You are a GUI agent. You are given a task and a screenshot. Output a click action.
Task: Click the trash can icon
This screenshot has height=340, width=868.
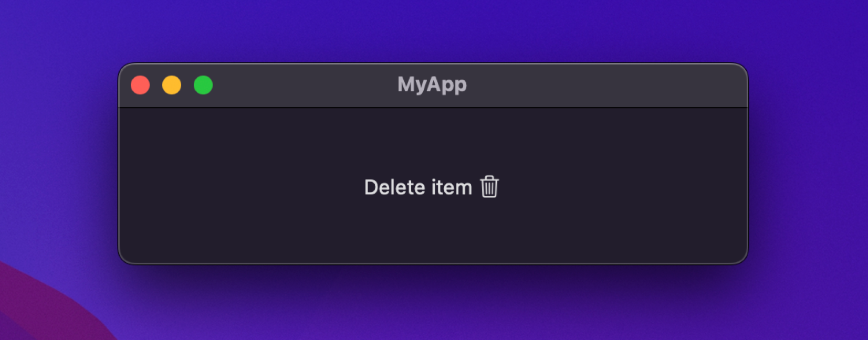(x=489, y=187)
